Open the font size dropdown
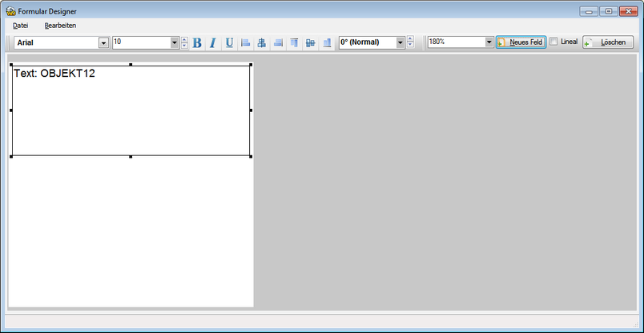The height and width of the screenshot is (333, 644). pyautogui.click(x=175, y=42)
